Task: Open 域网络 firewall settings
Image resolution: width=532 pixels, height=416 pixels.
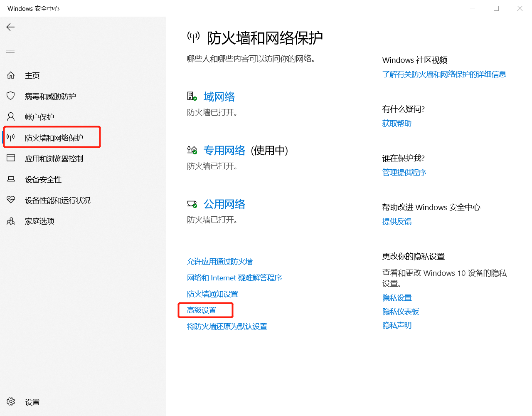Action: (x=219, y=97)
